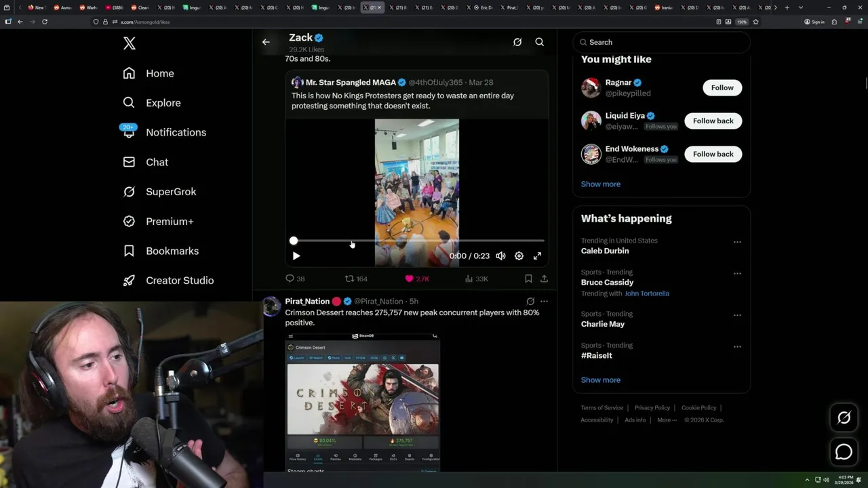This screenshot has height=488, width=868.
Task: Open the floating Grok button
Action: tap(844, 418)
